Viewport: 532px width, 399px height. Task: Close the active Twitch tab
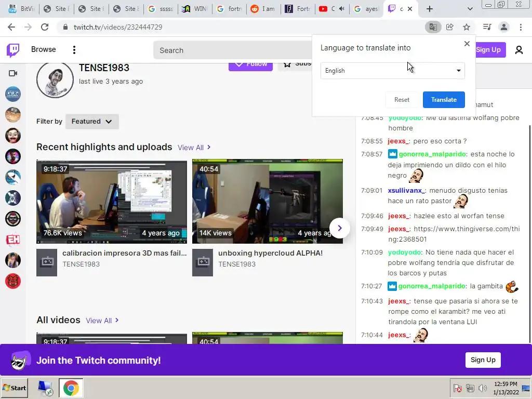[410, 9]
